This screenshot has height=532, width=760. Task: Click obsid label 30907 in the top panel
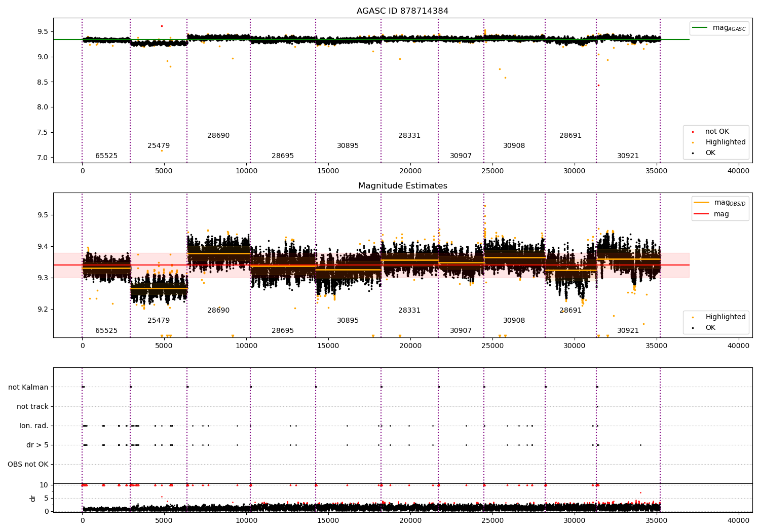(461, 156)
